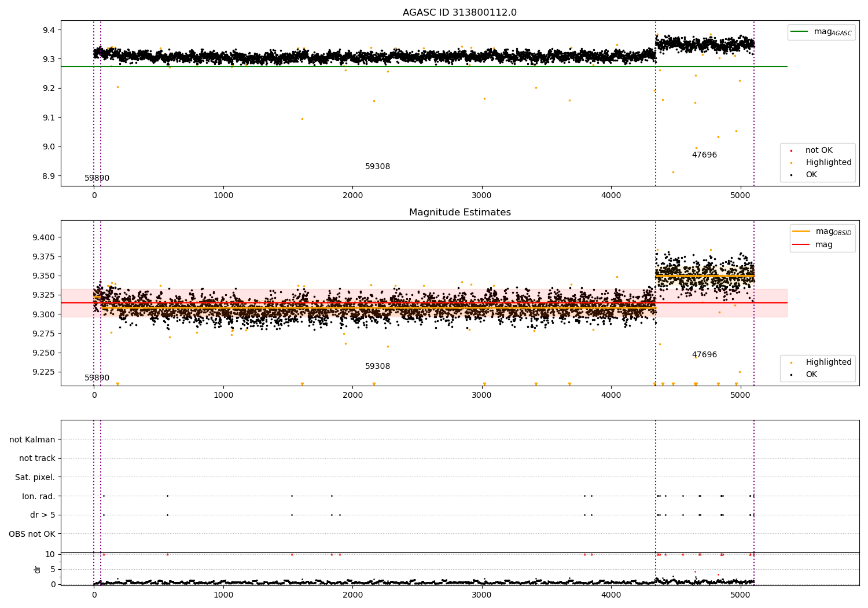Screen dimensions: 868x608
Task: Click x-axis tick 2000 under the bottom panel
Action: click(x=353, y=595)
